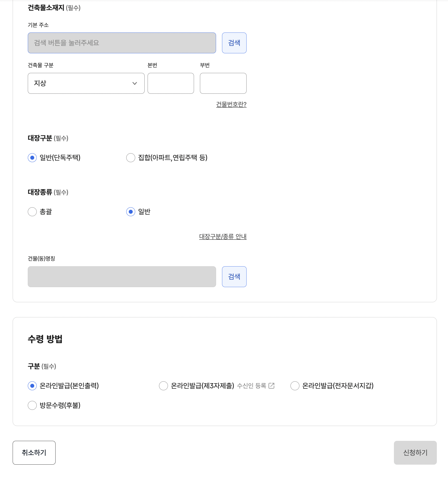Select 온라인발급(본인출력) radio option
This screenshot has width=448, height=481.
point(32,386)
